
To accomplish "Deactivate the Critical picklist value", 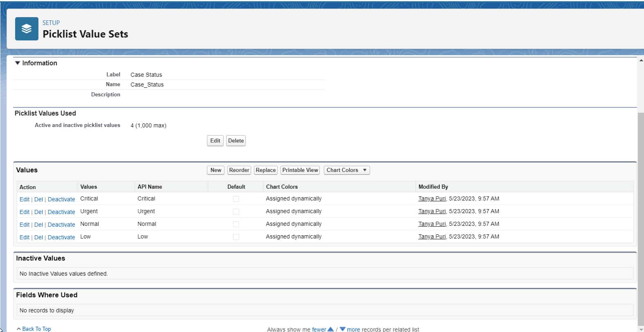I will 61,199.
